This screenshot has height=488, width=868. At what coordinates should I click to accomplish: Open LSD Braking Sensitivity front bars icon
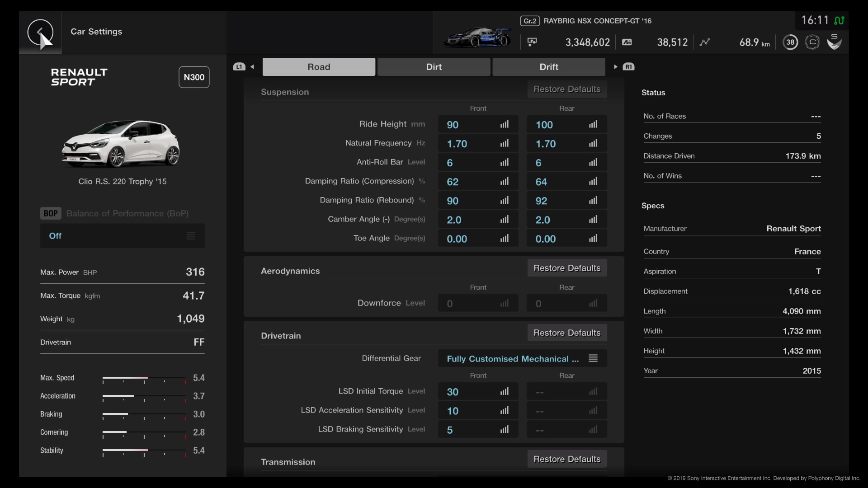pyautogui.click(x=505, y=429)
